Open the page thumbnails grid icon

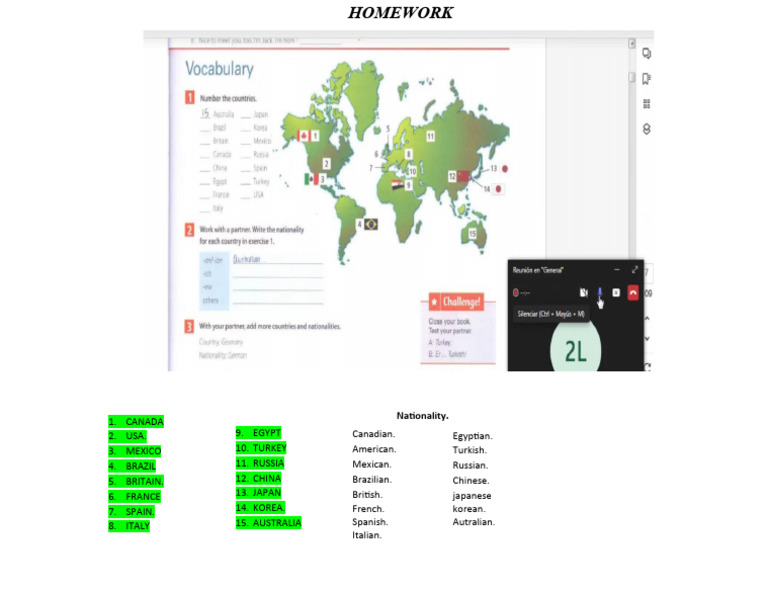(x=647, y=103)
